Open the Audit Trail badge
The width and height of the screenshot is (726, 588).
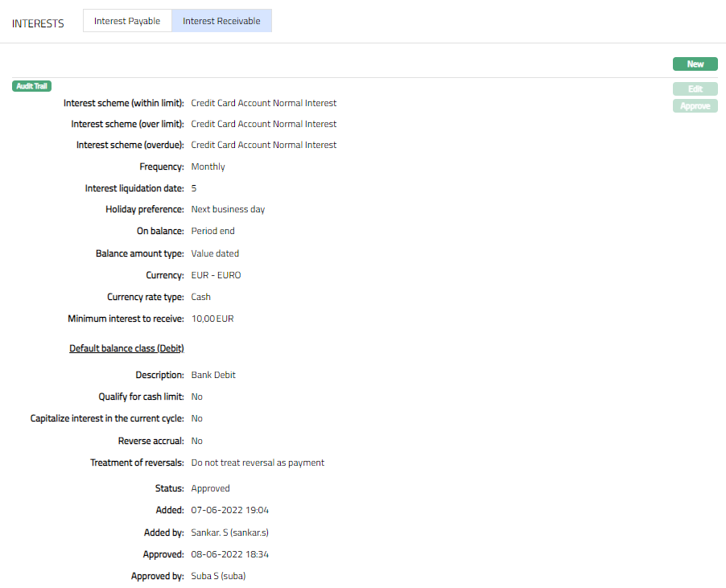pyautogui.click(x=32, y=86)
